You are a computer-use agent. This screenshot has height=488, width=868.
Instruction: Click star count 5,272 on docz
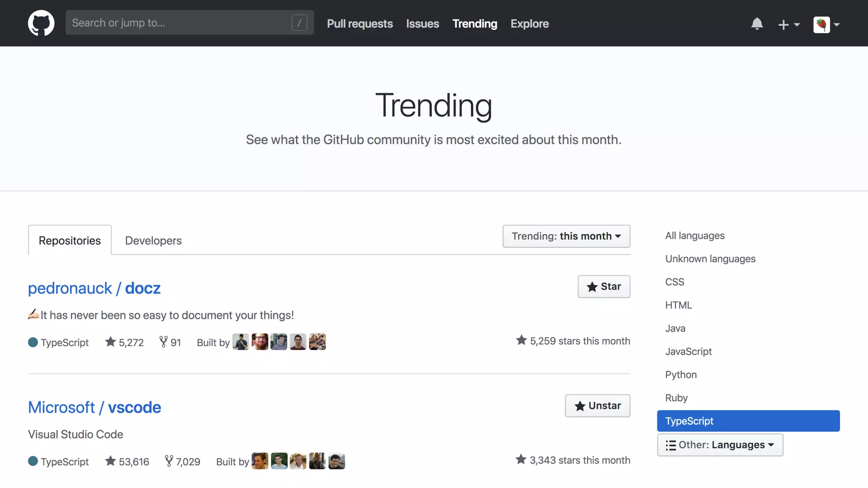(125, 342)
